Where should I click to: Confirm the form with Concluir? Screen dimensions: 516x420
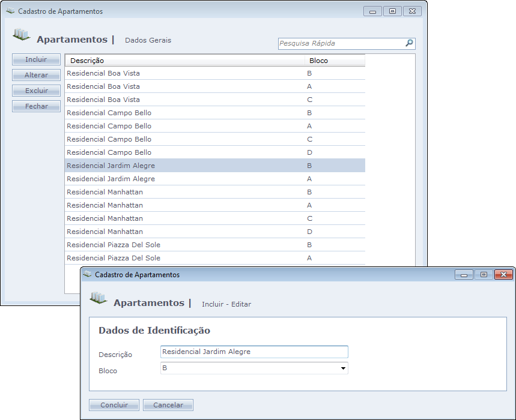(114, 405)
